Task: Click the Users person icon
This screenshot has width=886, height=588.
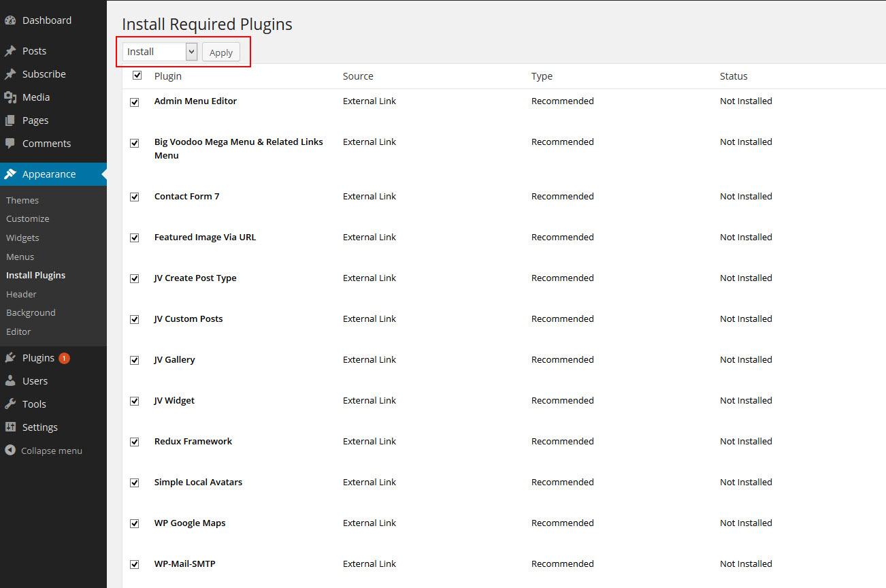Action: point(10,381)
